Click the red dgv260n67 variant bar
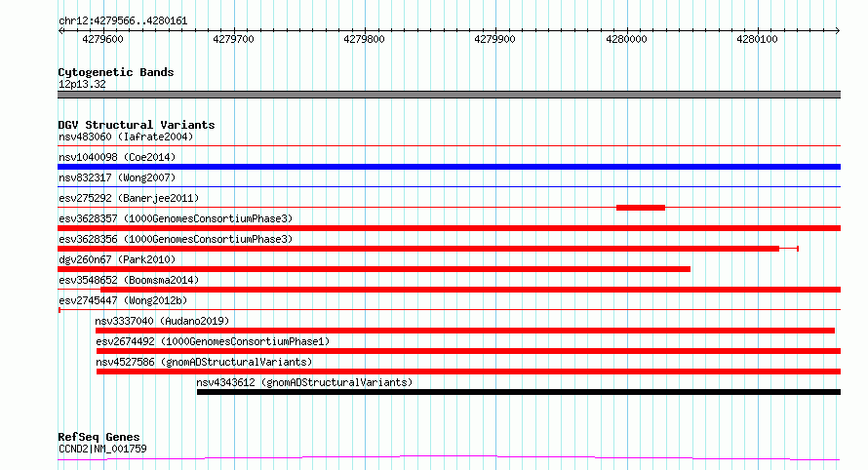This screenshot has width=868, height=470. pos(374,269)
